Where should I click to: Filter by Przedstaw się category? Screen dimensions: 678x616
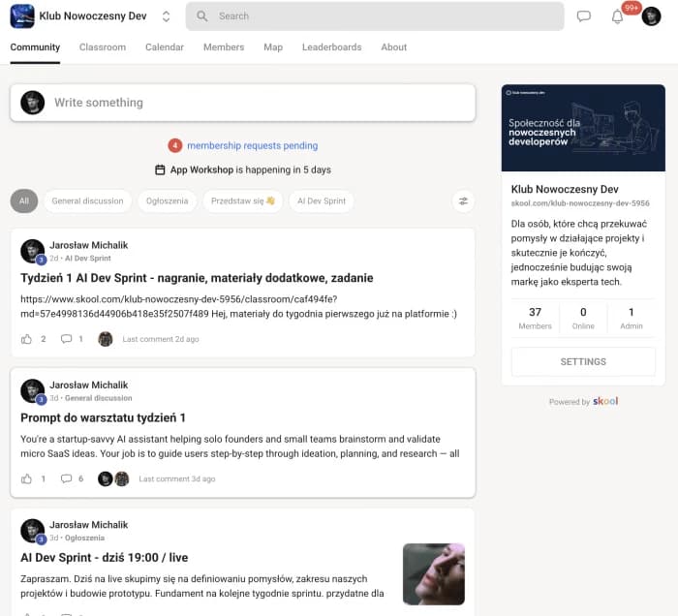click(242, 201)
